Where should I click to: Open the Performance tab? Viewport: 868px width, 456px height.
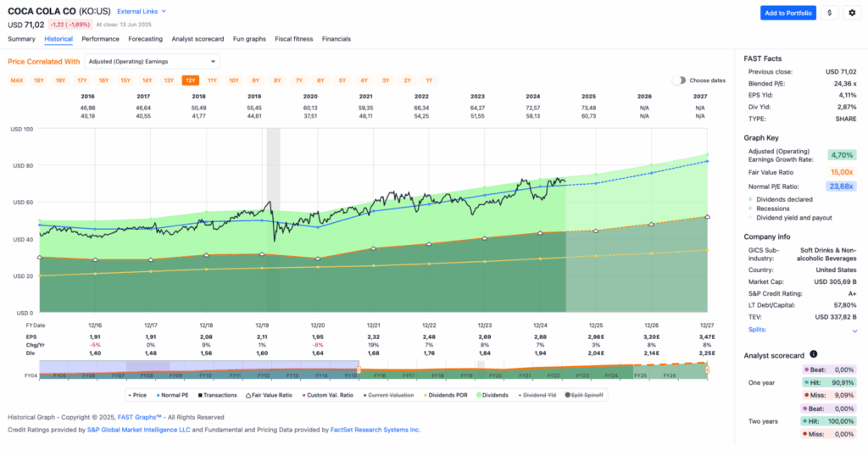pyautogui.click(x=100, y=39)
